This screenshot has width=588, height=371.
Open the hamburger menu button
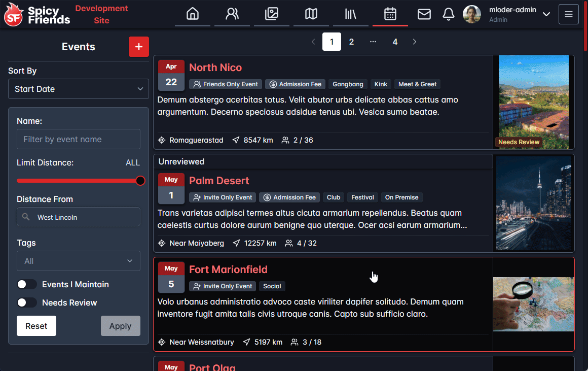(568, 14)
